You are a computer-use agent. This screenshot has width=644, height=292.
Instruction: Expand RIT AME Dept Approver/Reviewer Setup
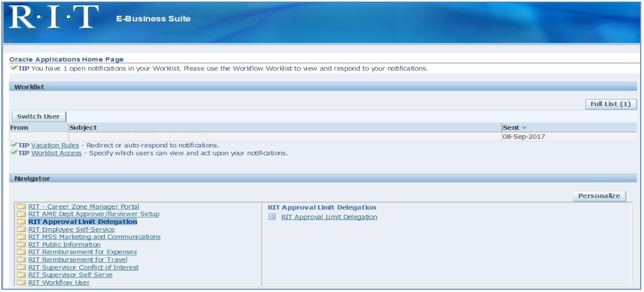click(93, 214)
